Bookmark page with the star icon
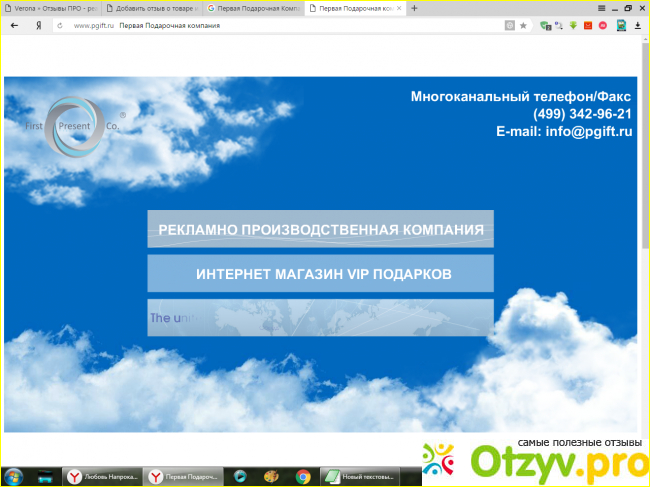650x487 pixels. (523, 25)
